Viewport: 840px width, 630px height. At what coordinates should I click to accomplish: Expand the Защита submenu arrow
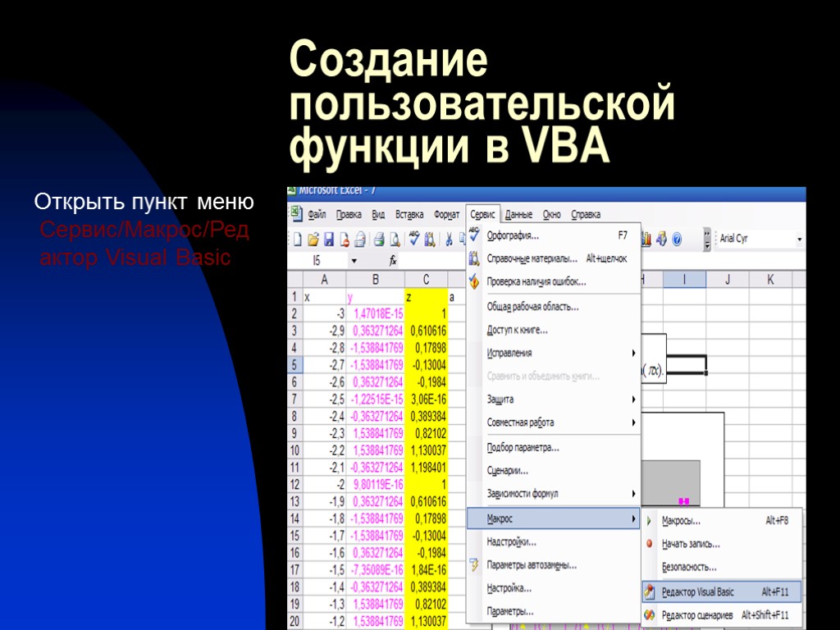(633, 399)
